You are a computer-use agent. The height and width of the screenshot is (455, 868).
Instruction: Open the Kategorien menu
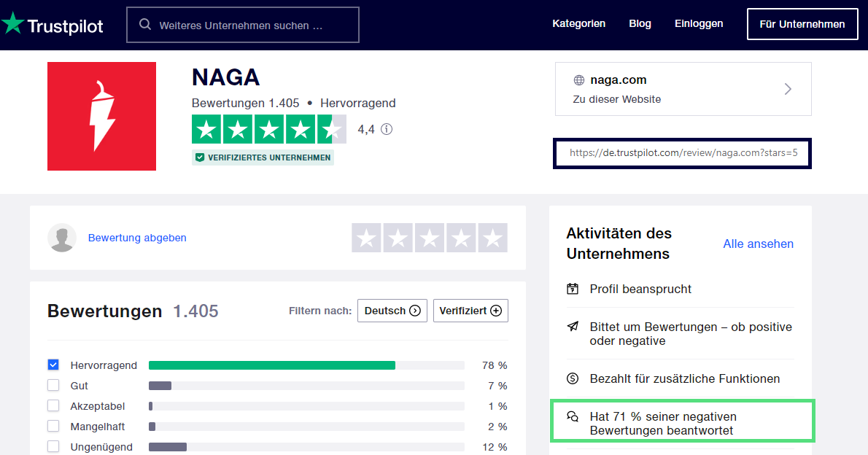(578, 23)
